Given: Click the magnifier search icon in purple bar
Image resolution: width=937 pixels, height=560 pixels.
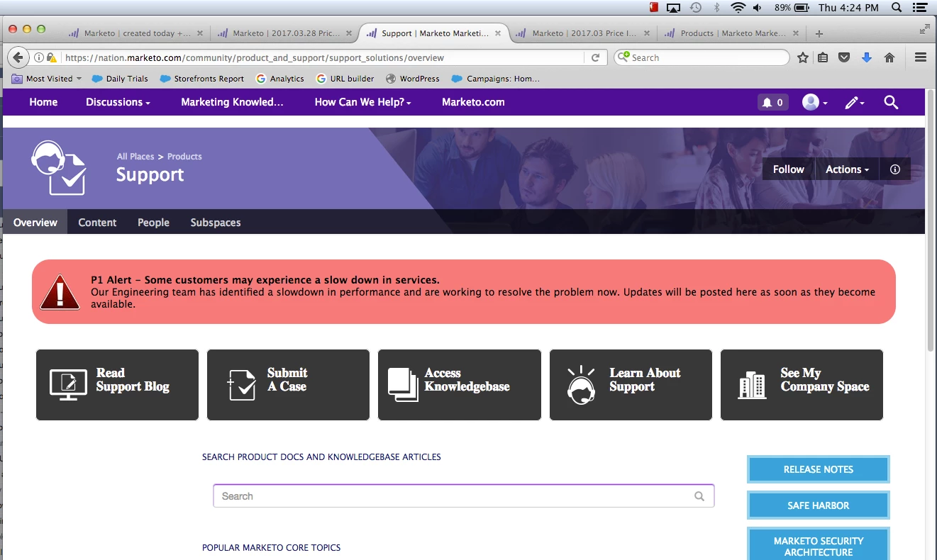Looking at the screenshot, I should click(892, 103).
